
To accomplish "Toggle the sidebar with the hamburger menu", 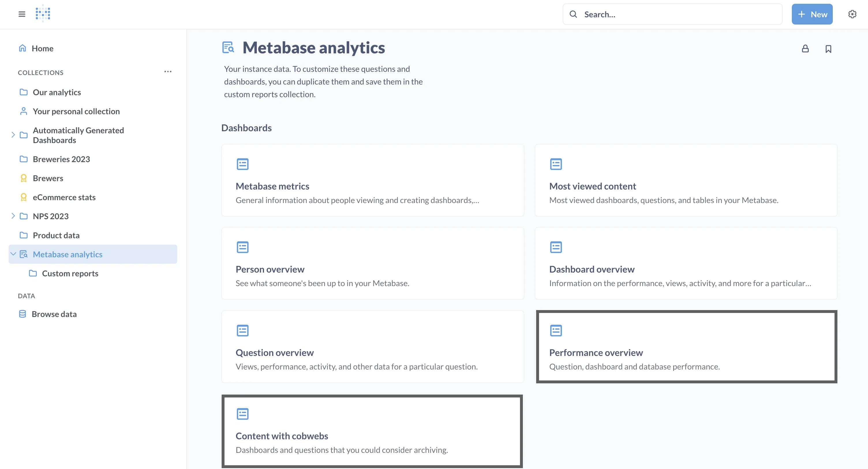I will 22,14.
